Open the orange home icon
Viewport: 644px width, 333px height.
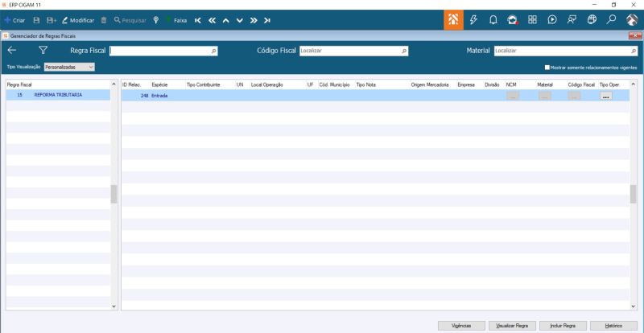453,20
